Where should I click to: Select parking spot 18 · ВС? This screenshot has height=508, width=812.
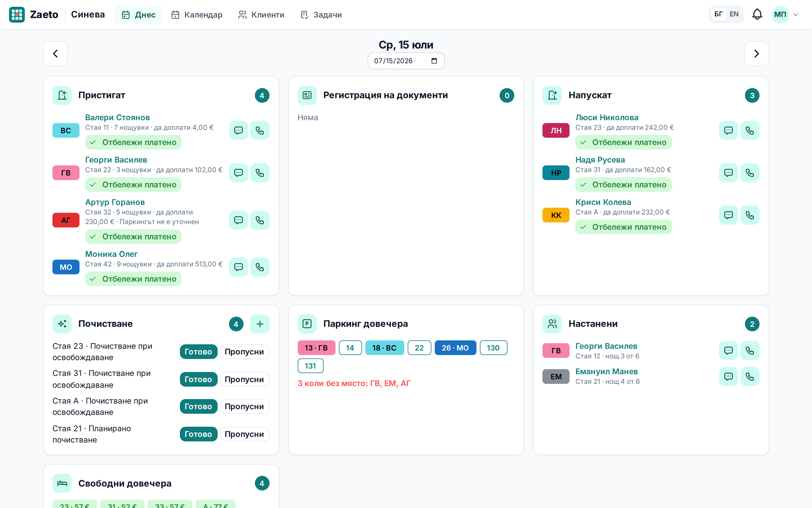coord(385,348)
